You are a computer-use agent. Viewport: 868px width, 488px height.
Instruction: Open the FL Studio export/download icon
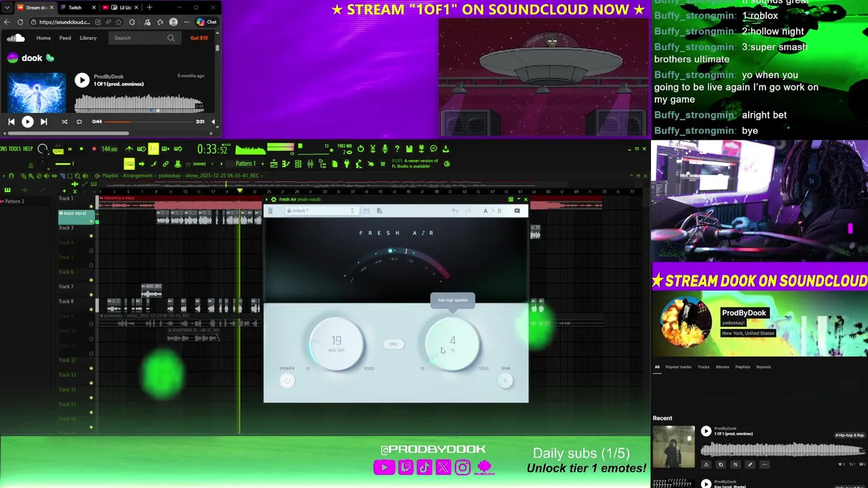click(446, 148)
